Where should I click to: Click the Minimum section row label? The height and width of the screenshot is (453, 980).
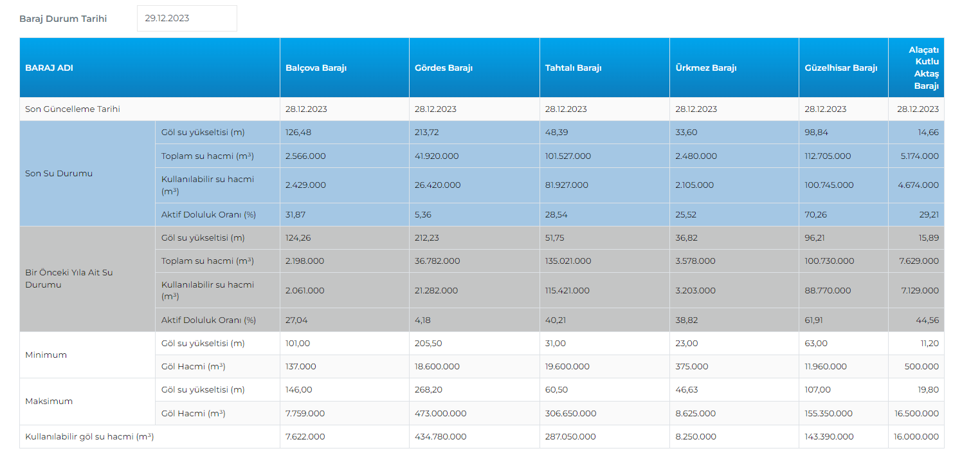46,355
